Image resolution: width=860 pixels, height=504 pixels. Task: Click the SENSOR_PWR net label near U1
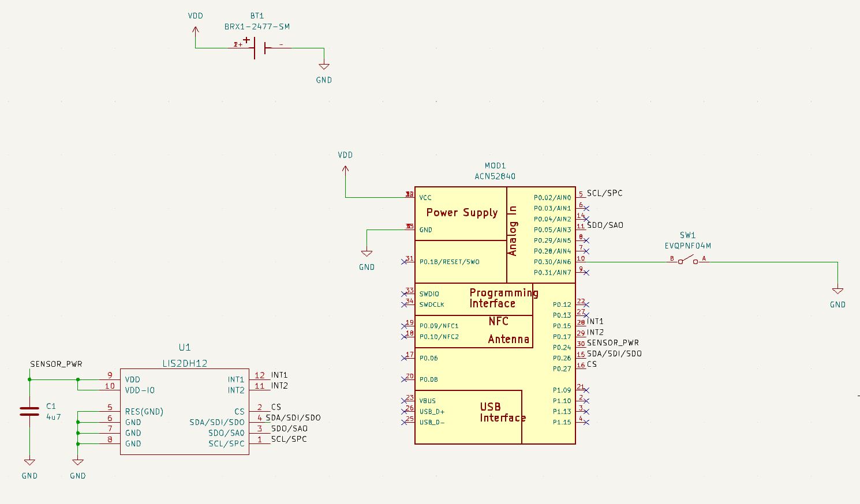[x=56, y=364]
